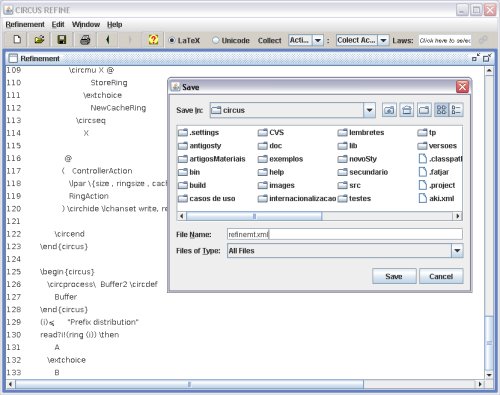Screen dimensions: 500x395
Task: Open the Help menu
Action: click(114, 24)
